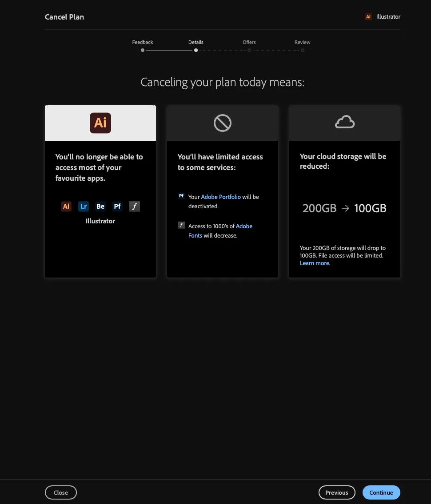Click the Feedback progress dot
431x504 pixels.
pos(143,50)
